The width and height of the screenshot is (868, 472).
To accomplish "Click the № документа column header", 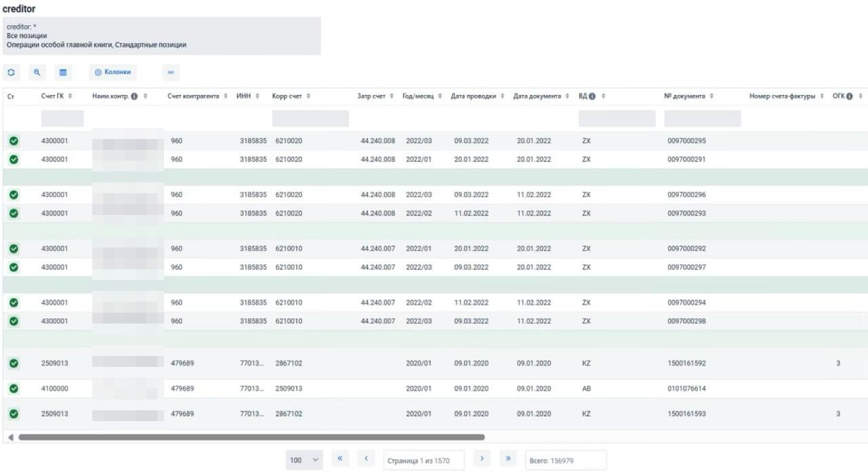I will (685, 96).
